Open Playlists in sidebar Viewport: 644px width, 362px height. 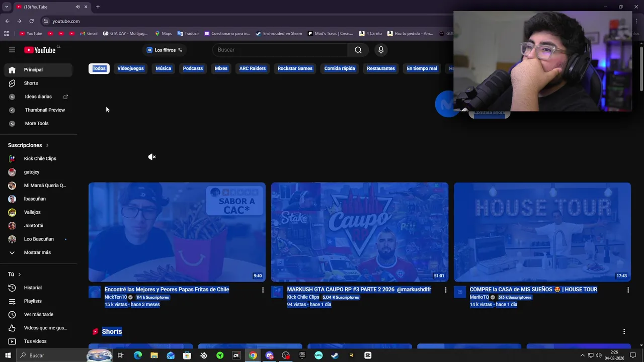(x=38, y=301)
